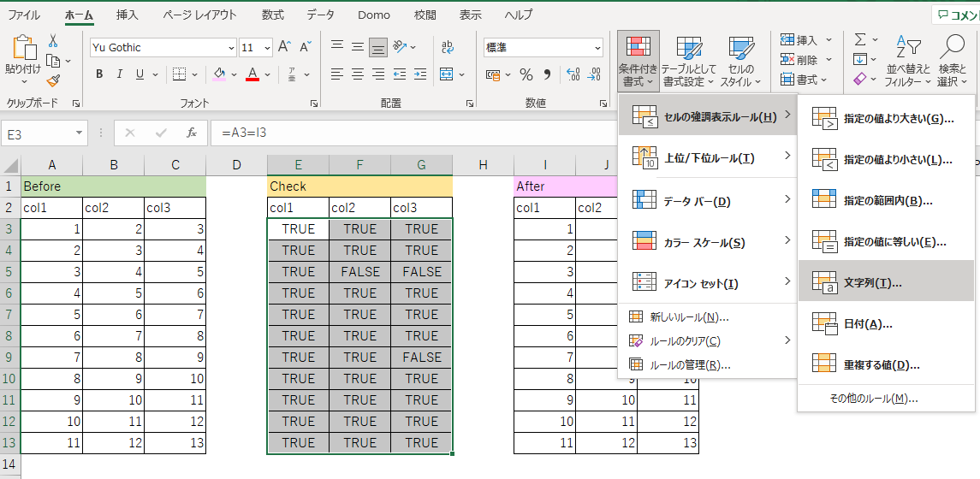Open 上位/下位ルール(T) submenu

pyautogui.click(x=708, y=158)
